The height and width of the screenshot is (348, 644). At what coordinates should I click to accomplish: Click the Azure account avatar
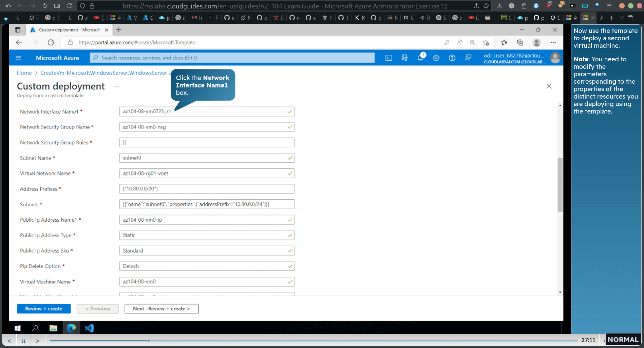tap(555, 58)
